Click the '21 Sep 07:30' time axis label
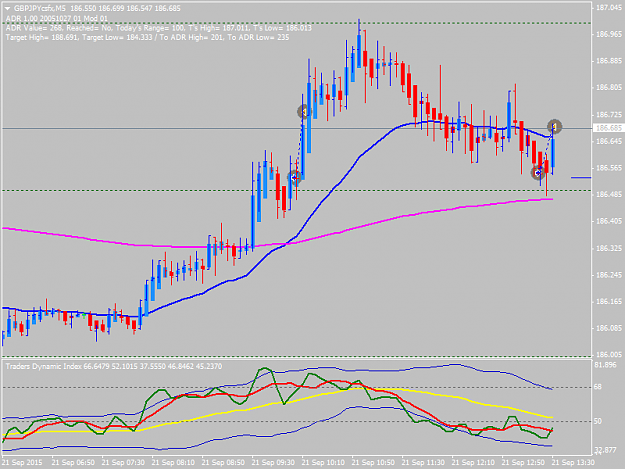This screenshot has height=469, width=625. tap(123, 463)
